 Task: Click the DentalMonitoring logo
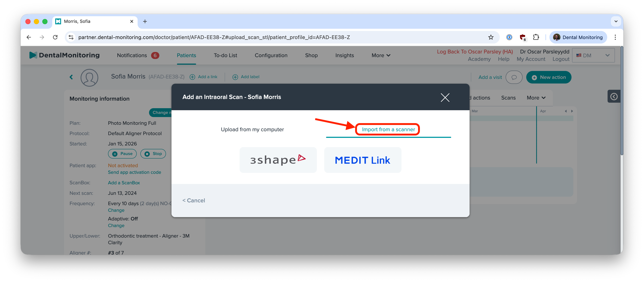(x=64, y=55)
